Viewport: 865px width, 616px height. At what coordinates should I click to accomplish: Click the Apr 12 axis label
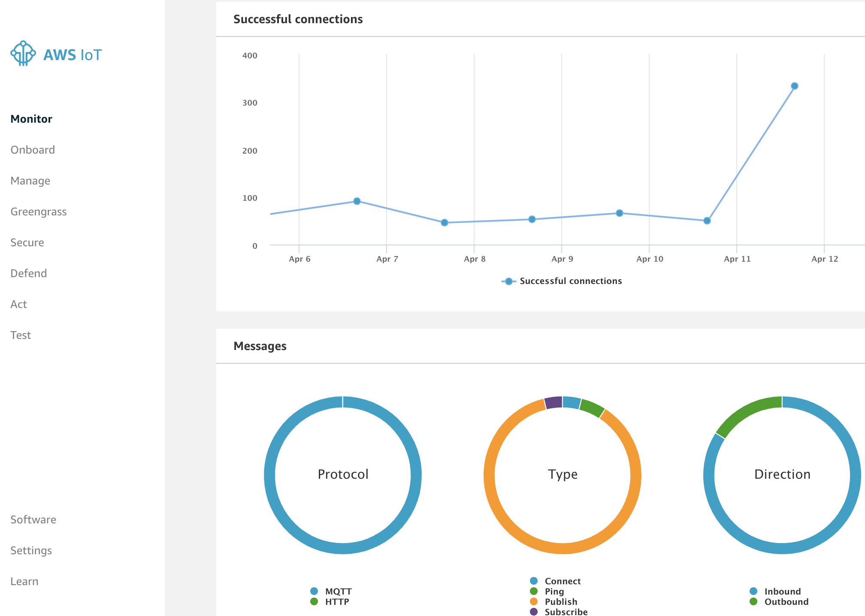[x=825, y=259]
